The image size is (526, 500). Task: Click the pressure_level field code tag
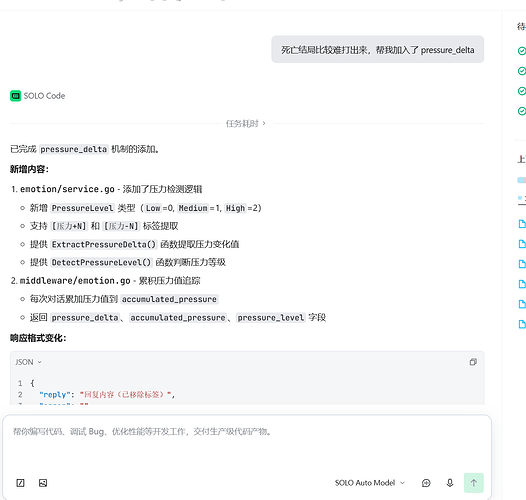[x=271, y=317]
